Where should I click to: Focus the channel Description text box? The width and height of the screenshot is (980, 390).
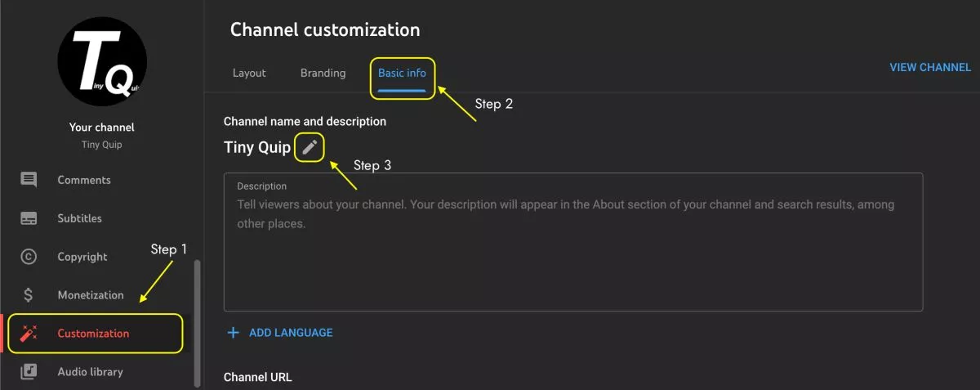pyautogui.click(x=572, y=245)
